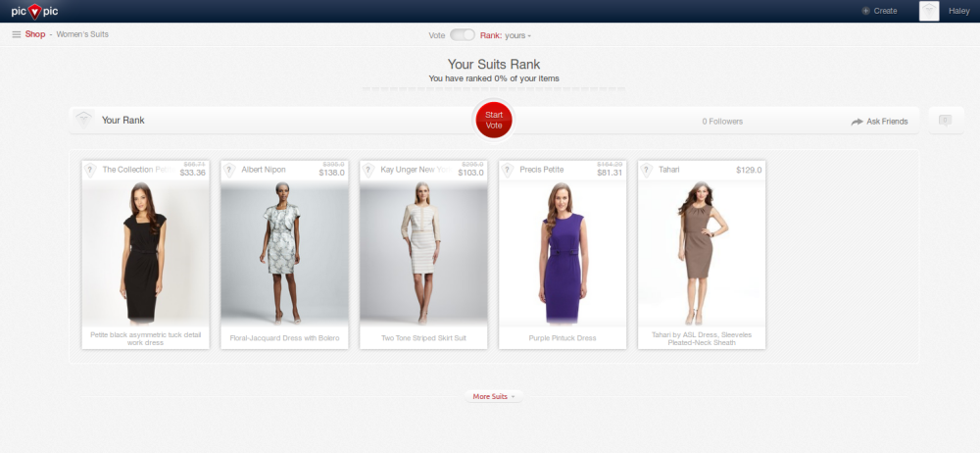Click the Tahari by ASL Dress caption
Viewport: 980px width, 453px height.
coord(702,338)
